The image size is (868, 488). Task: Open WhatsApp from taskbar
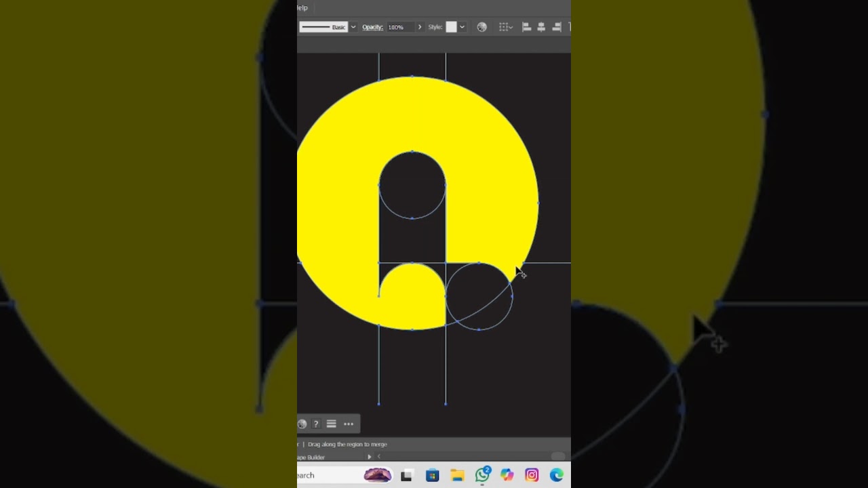click(x=483, y=475)
